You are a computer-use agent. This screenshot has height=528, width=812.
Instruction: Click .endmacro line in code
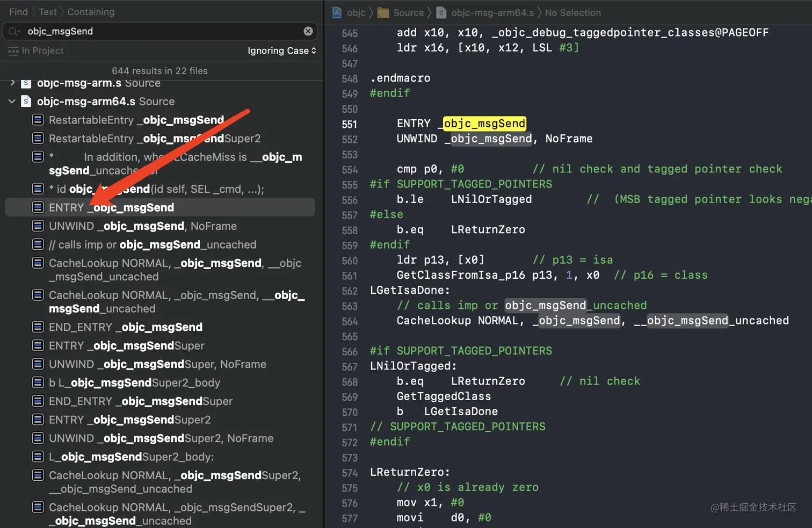click(x=400, y=78)
